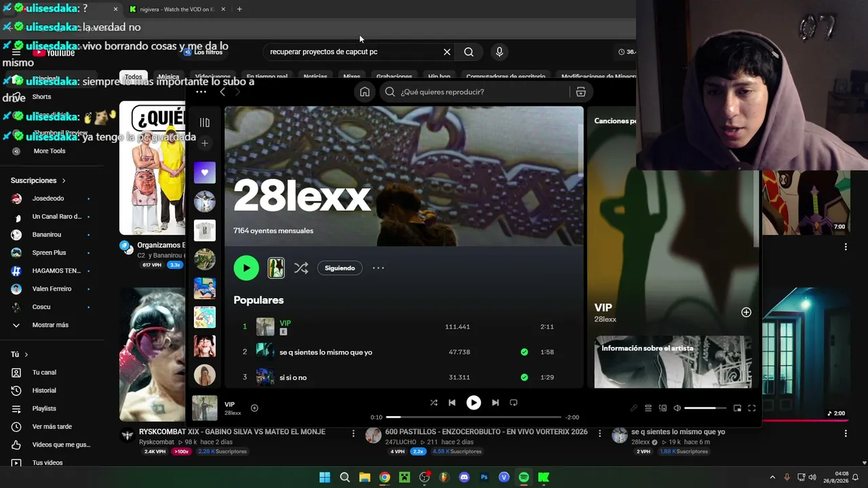Image resolution: width=868 pixels, height=488 pixels.
Task: Open the video "600 PASTILLOS - ENZOCEROBULTO"
Action: click(486, 432)
